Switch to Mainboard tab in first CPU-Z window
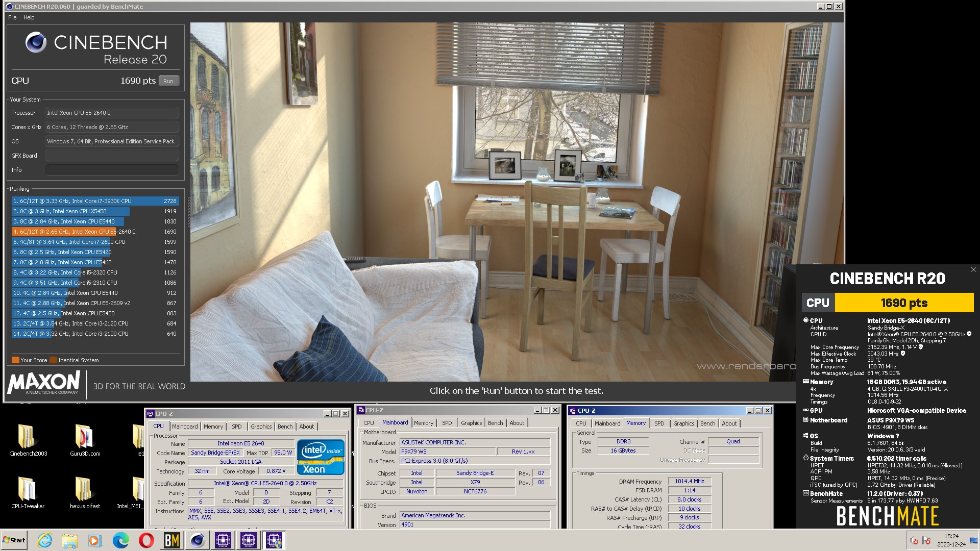The width and height of the screenshot is (980, 551). point(185,427)
